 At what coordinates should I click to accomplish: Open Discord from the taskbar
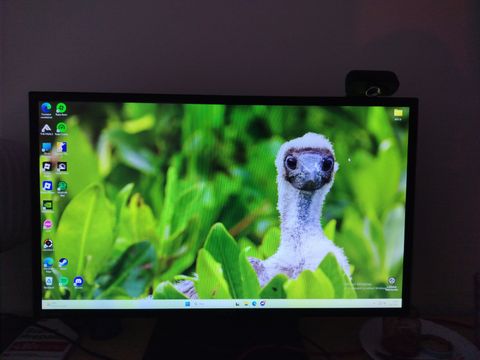pyautogui.click(x=263, y=303)
